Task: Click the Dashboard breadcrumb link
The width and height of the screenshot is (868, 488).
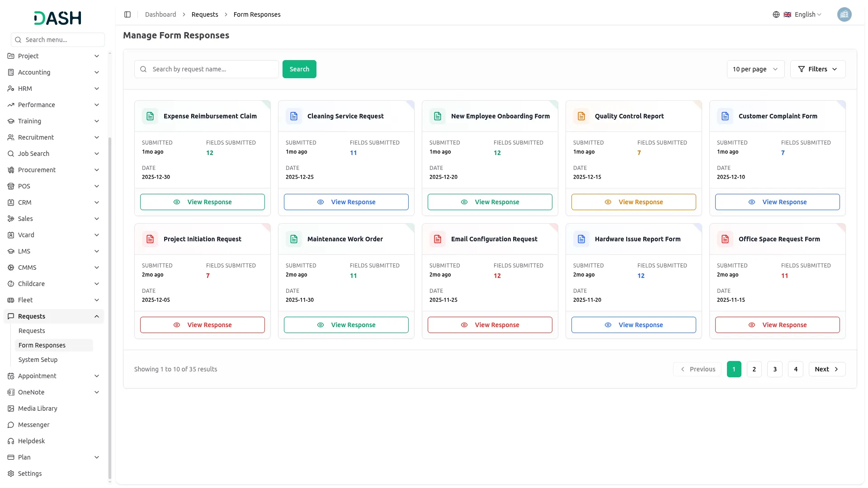Action: 160,14
